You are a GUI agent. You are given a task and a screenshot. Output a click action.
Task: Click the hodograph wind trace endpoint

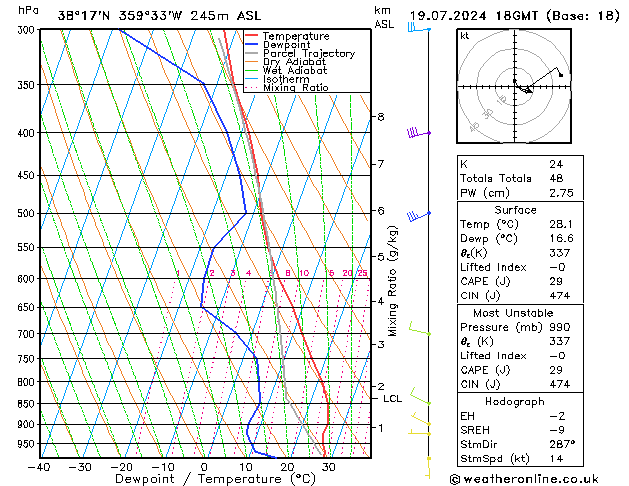click(x=561, y=75)
